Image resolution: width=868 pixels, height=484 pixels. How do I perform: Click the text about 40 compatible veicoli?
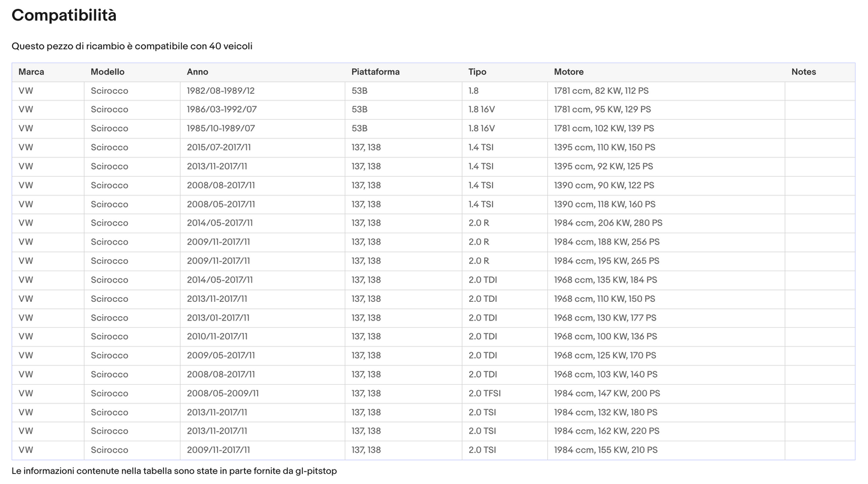coord(132,46)
